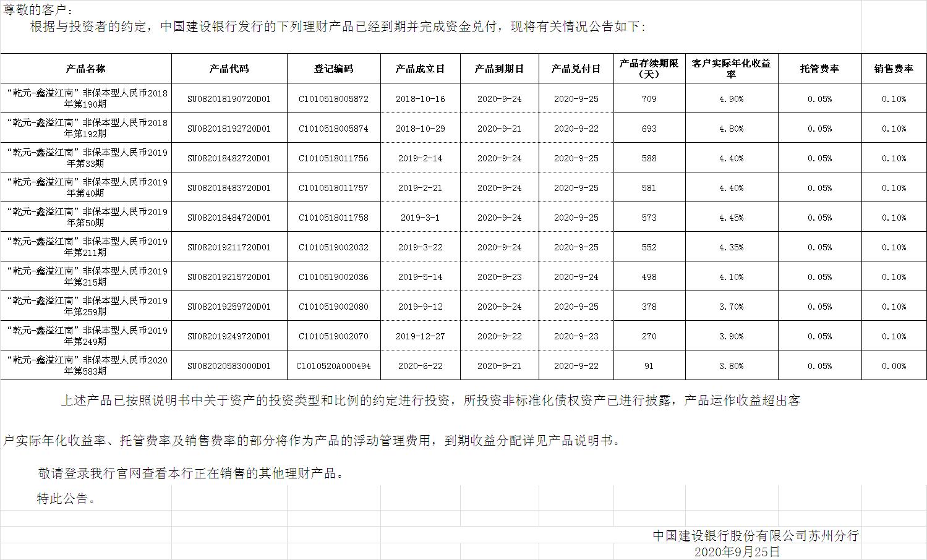The width and height of the screenshot is (927, 560).
Task: Click the 2019年第33期 product name cell
Action: coord(86,158)
